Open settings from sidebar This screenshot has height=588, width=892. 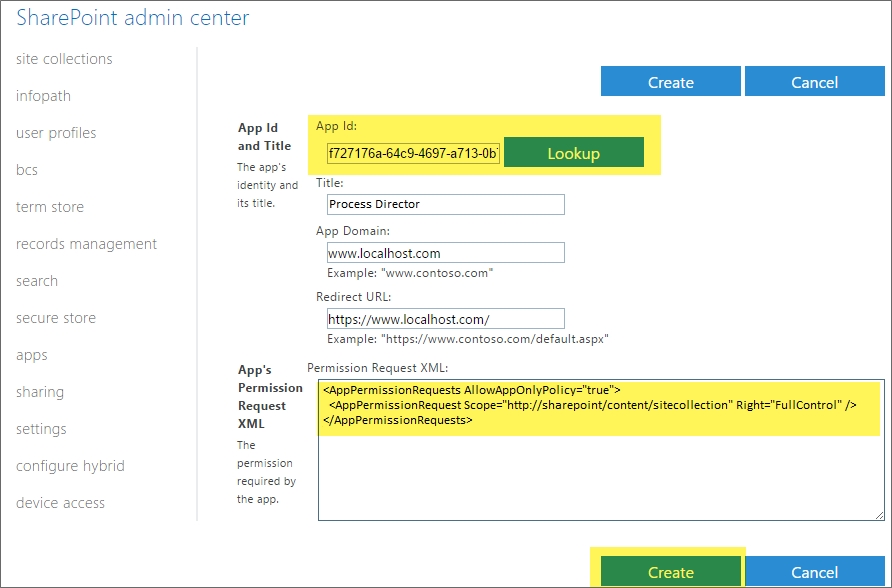pyautogui.click(x=41, y=429)
